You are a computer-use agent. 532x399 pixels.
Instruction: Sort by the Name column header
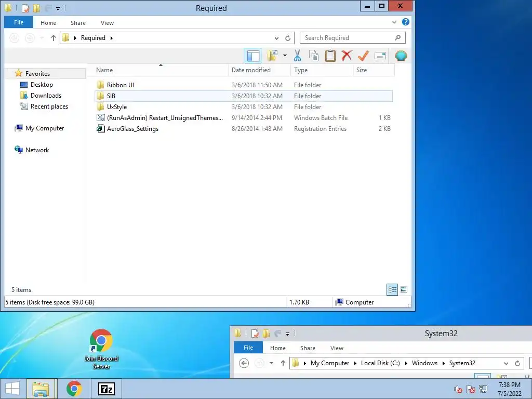coord(161,70)
